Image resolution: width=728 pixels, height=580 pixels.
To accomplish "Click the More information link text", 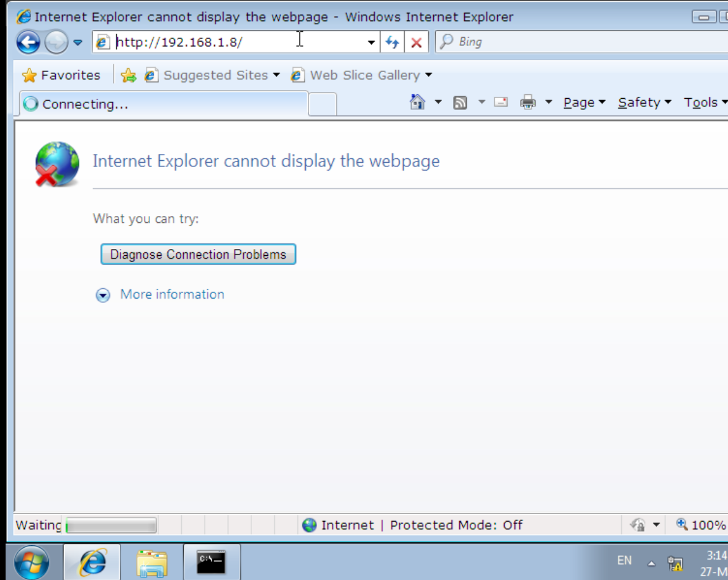I will pos(173,294).
